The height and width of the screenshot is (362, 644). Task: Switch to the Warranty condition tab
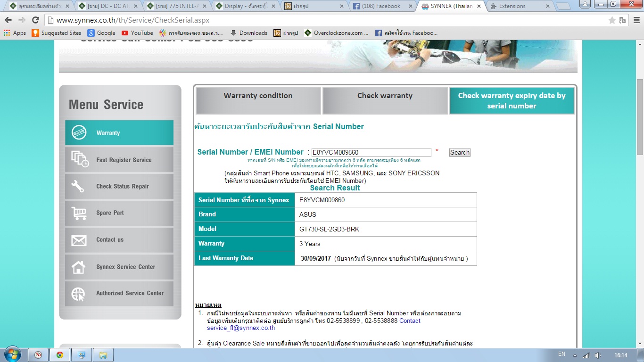click(x=258, y=100)
